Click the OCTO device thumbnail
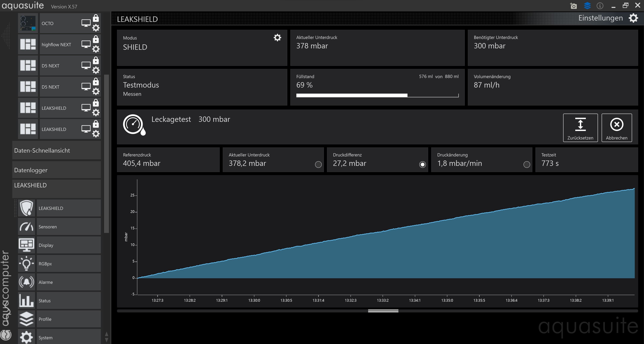The width and height of the screenshot is (644, 344). click(x=28, y=23)
